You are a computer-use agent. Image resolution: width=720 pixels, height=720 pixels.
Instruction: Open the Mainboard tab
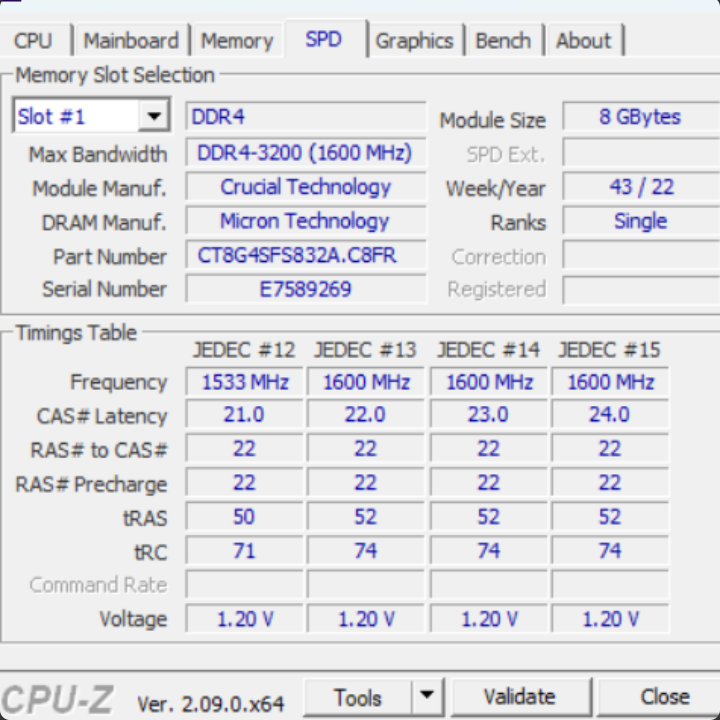click(131, 40)
